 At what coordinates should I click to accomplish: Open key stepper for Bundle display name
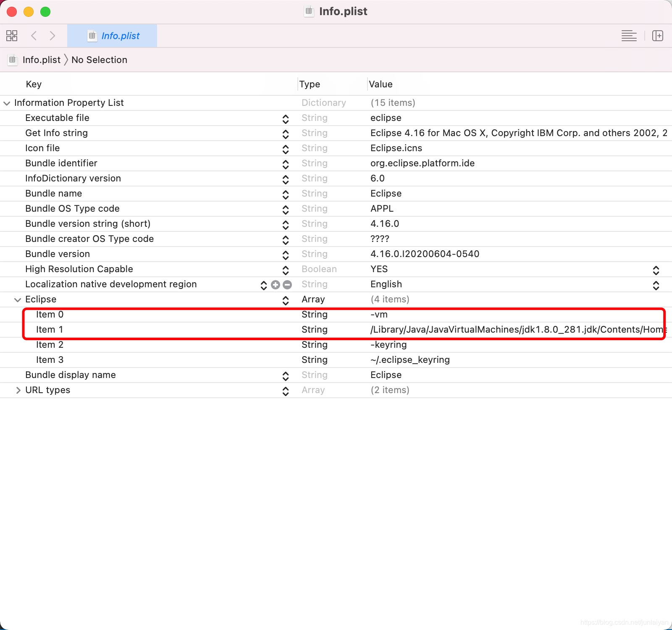point(286,376)
